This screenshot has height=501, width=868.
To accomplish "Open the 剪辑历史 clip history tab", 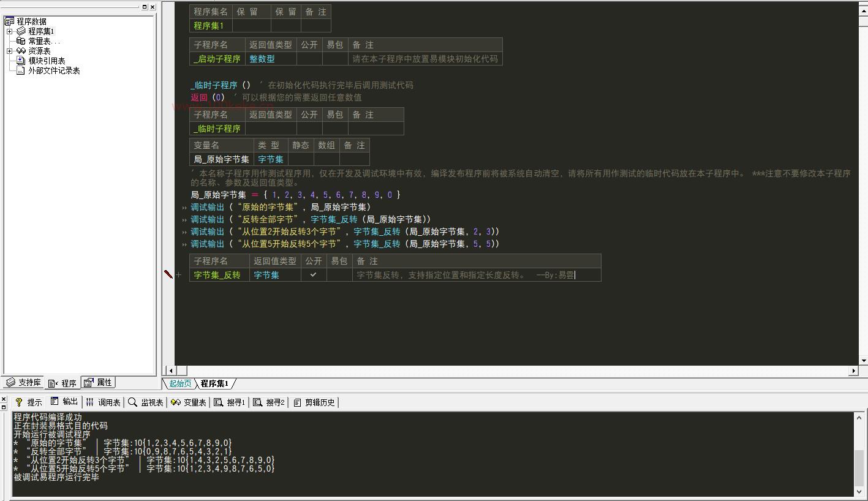I will click(x=314, y=402).
